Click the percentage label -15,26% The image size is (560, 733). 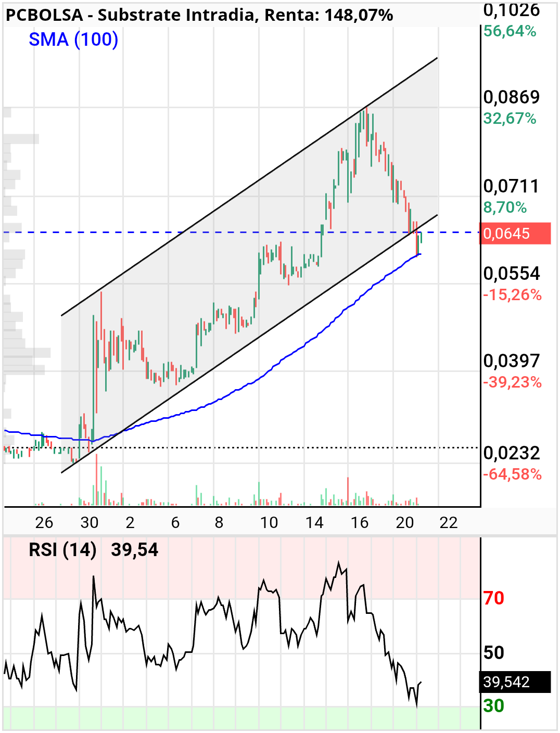tap(513, 295)
